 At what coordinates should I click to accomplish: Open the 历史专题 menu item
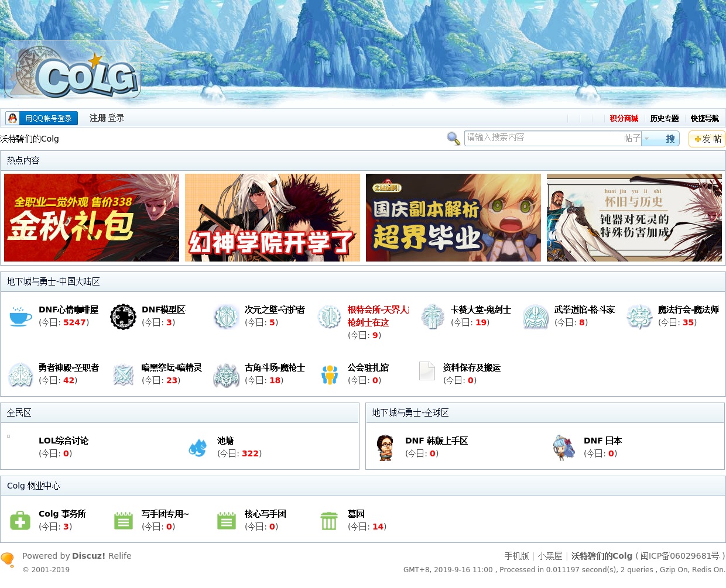(665, 118)
